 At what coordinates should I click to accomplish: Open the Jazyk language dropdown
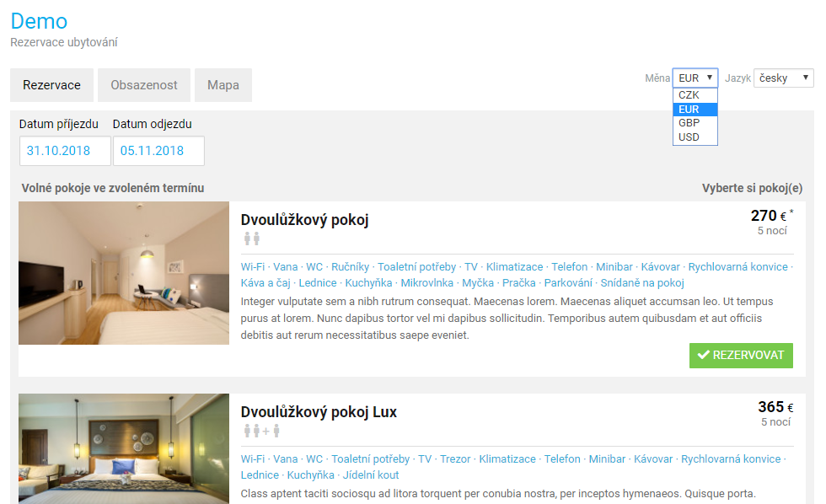coord(783,78)
